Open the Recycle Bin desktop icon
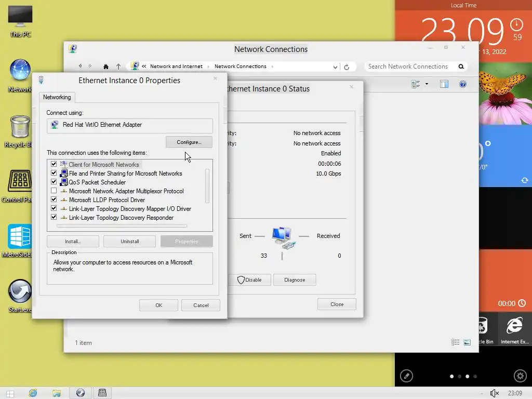532x399 pixels. [20, 131]
